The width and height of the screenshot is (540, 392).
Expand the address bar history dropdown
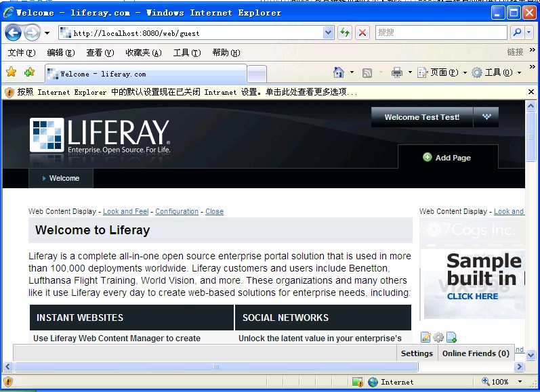click(x=329, y=33)
